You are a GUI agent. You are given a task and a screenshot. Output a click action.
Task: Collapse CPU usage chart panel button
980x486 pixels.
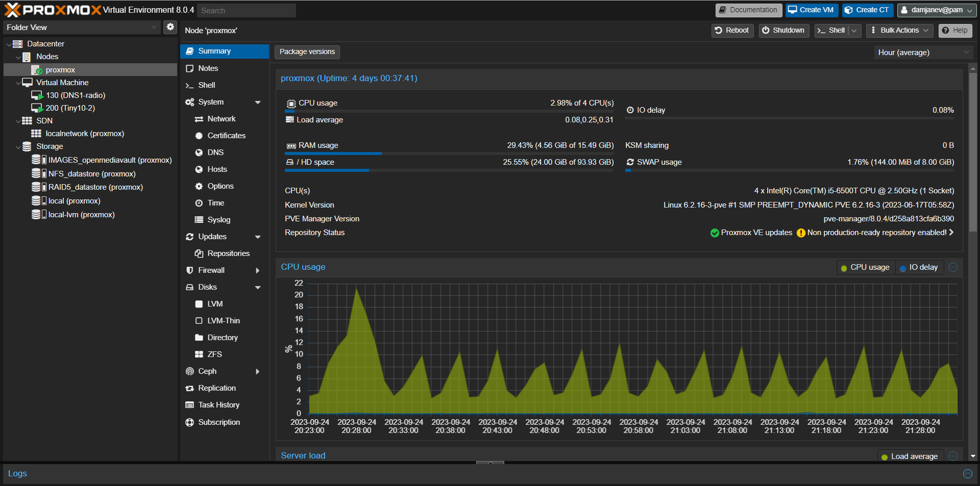[x=952, y=267]
